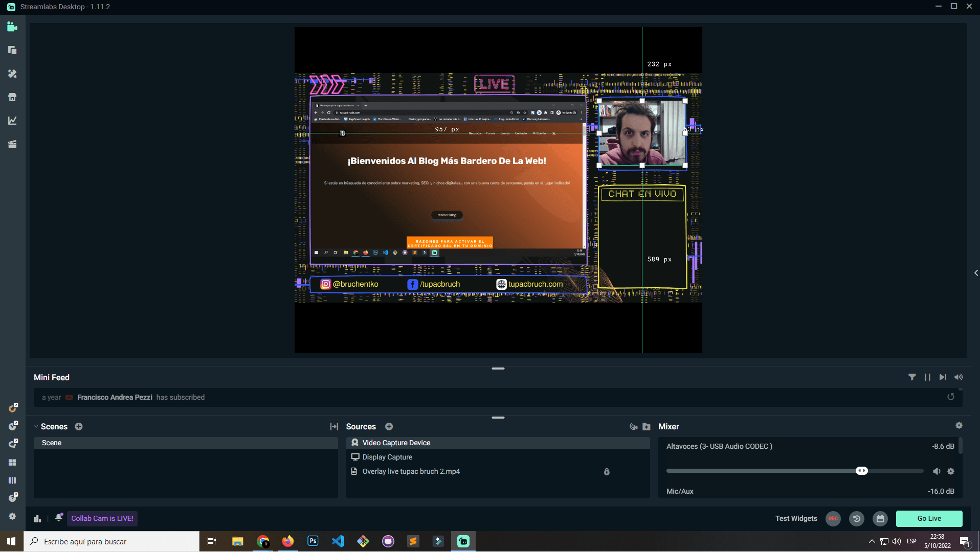Unlock the Overlay live tupac bruch 2.mp4 source
The width and height of the screenshot is (980, 552).
pos(607,471)
